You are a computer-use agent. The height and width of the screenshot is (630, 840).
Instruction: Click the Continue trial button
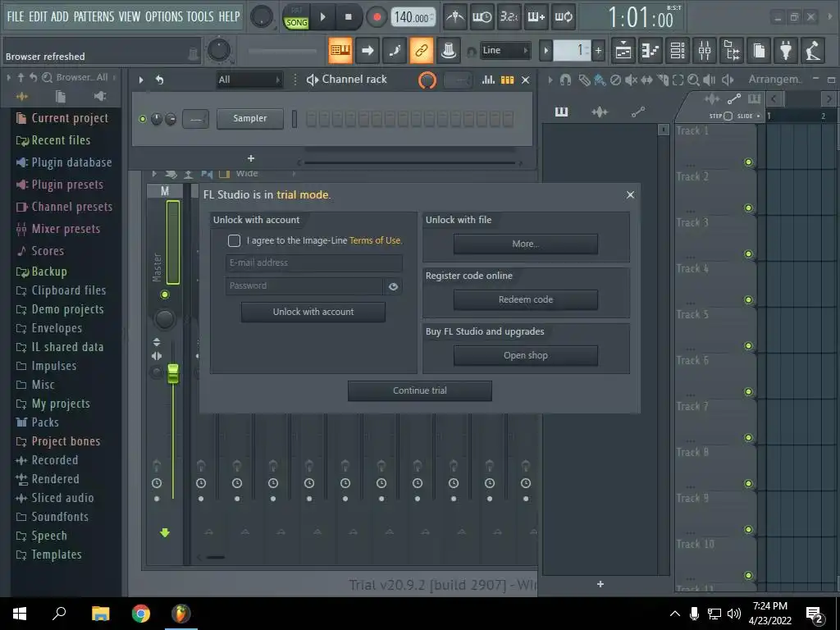(420, 390)
